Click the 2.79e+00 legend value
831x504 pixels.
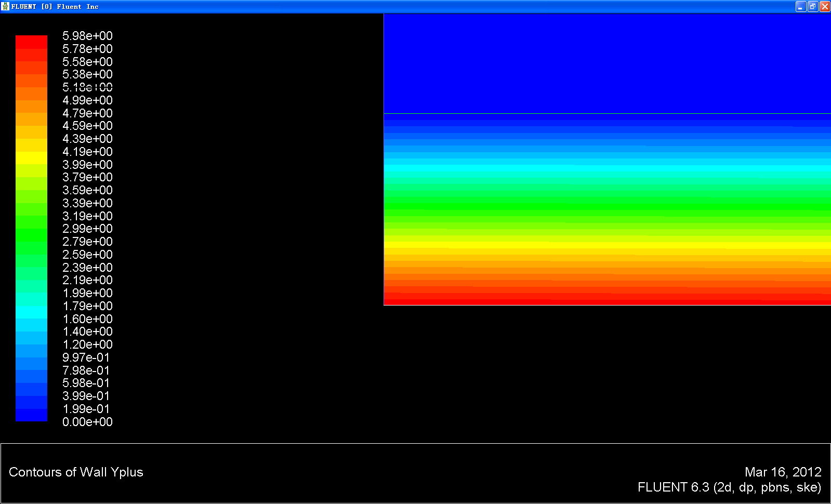click(87, 242)
